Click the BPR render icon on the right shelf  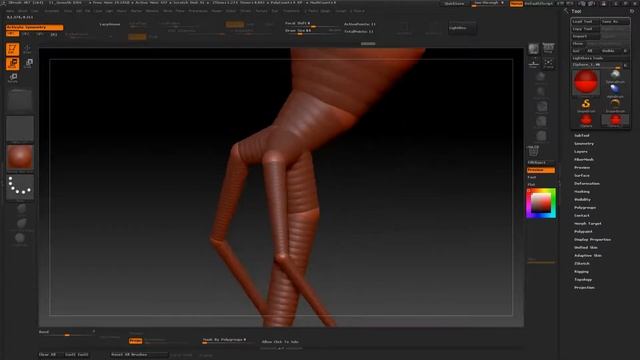click(x=533, y=49)
